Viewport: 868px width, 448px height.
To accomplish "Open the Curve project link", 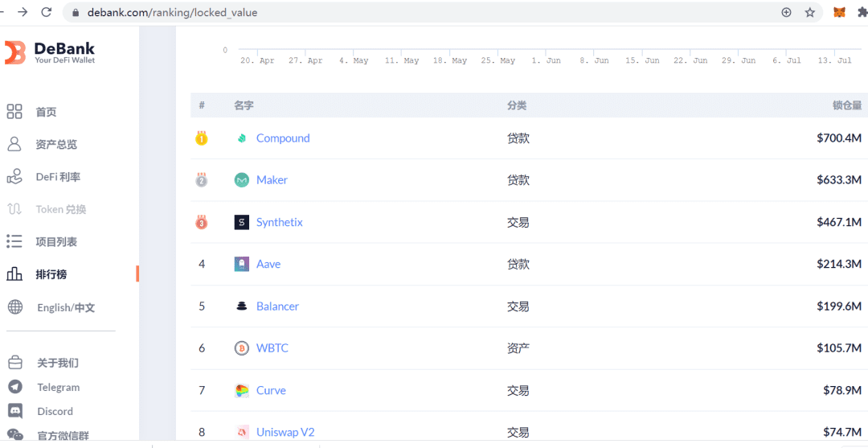I will pos(272,390).
